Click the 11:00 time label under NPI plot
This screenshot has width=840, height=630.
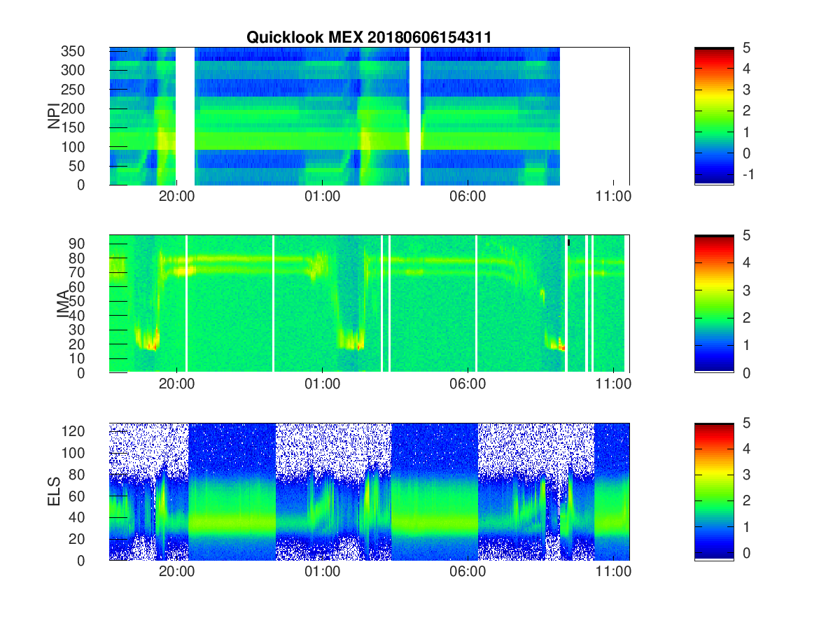(614, 197)
